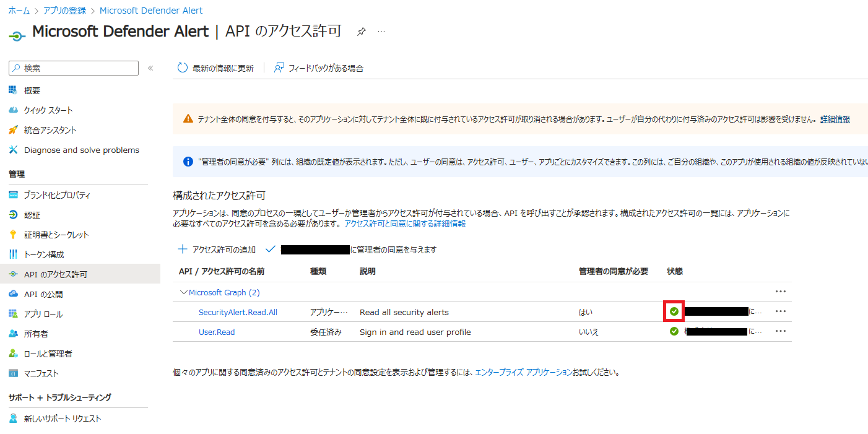The width and height of the screenshot is (868, 434).
Task: Click the アクセス許可の追加 button
Action: click(217, 250)
